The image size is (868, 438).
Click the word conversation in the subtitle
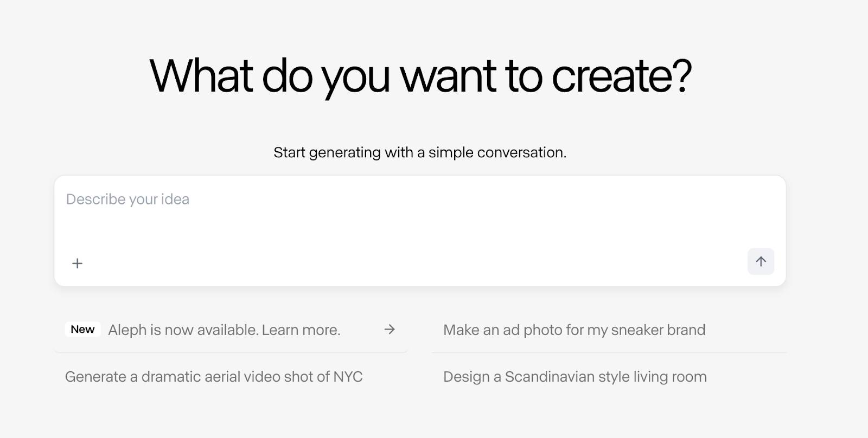[x=521, y=152]
